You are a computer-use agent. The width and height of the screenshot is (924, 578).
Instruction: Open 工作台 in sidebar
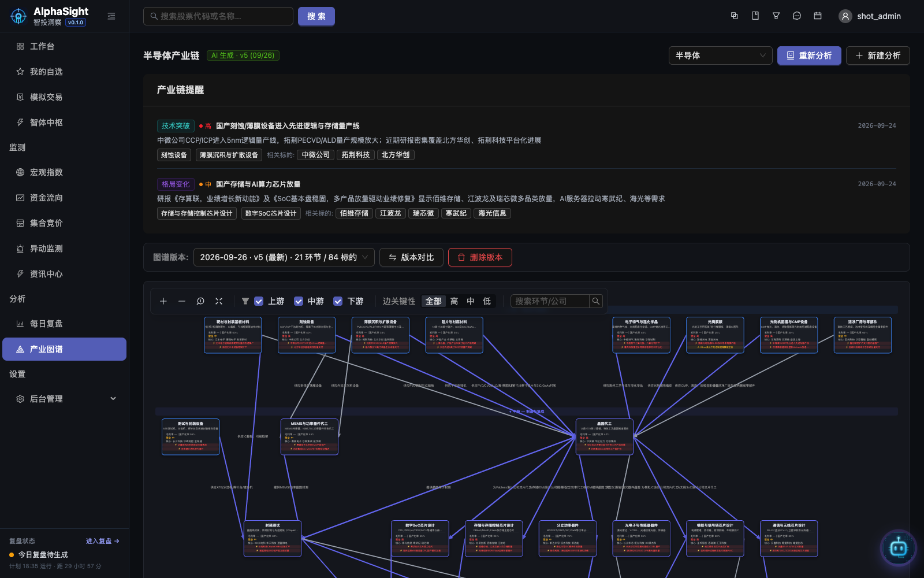(x=64, y=46)
